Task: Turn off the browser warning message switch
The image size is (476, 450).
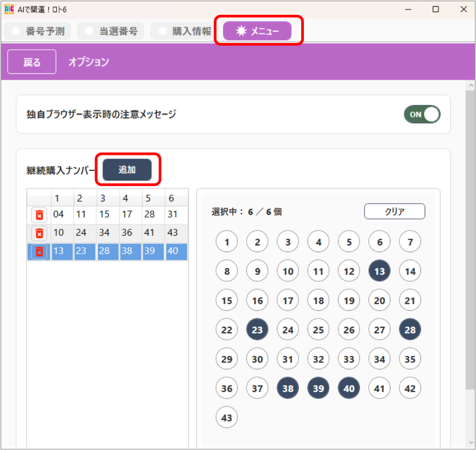Action: [422, 114]
